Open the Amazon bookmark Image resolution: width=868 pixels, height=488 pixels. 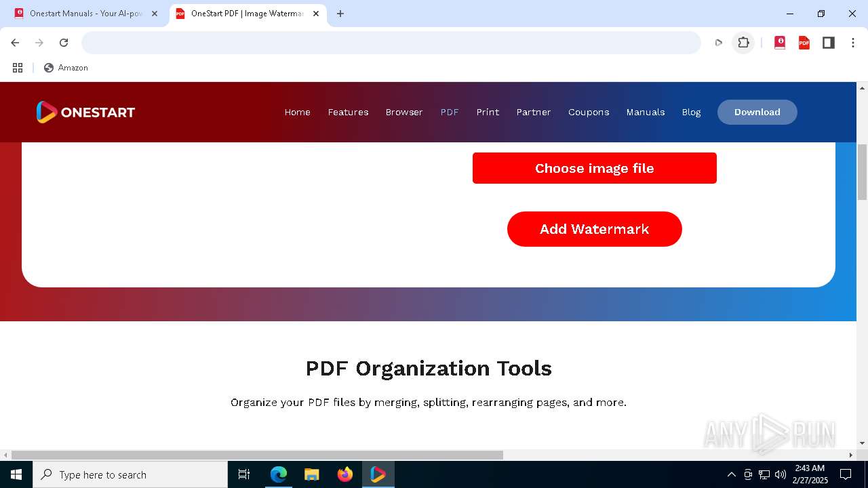click(x=66, y=68)
